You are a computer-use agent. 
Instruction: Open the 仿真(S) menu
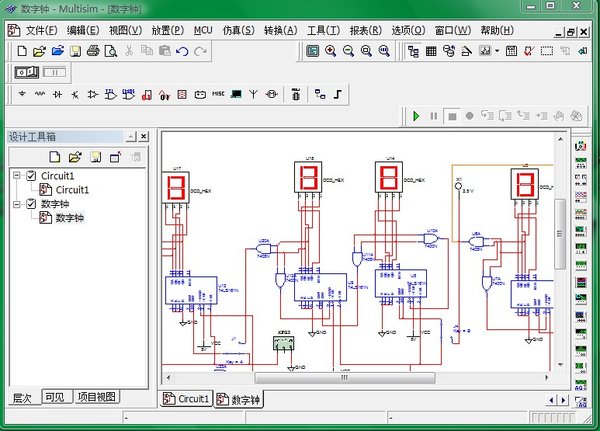pyautogui.click(x=235, y=30)
